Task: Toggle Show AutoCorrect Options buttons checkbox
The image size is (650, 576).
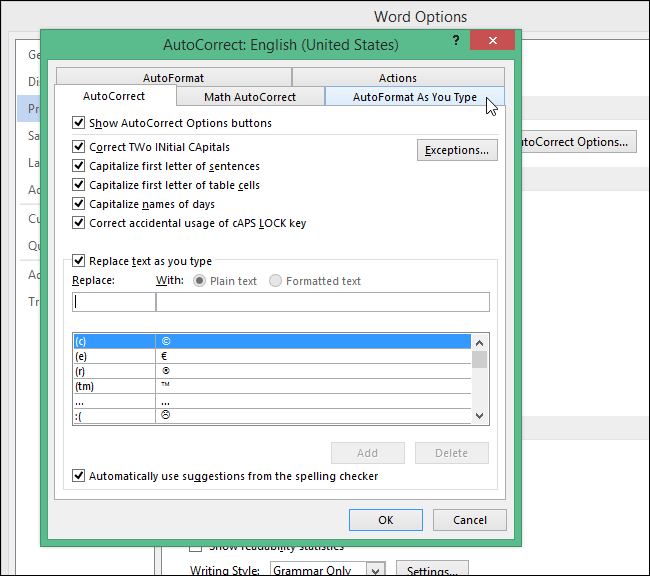Action: point(78,123)
